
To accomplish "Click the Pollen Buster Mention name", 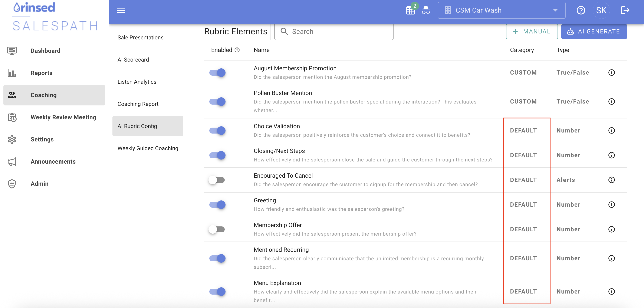I will pos(283,93).
